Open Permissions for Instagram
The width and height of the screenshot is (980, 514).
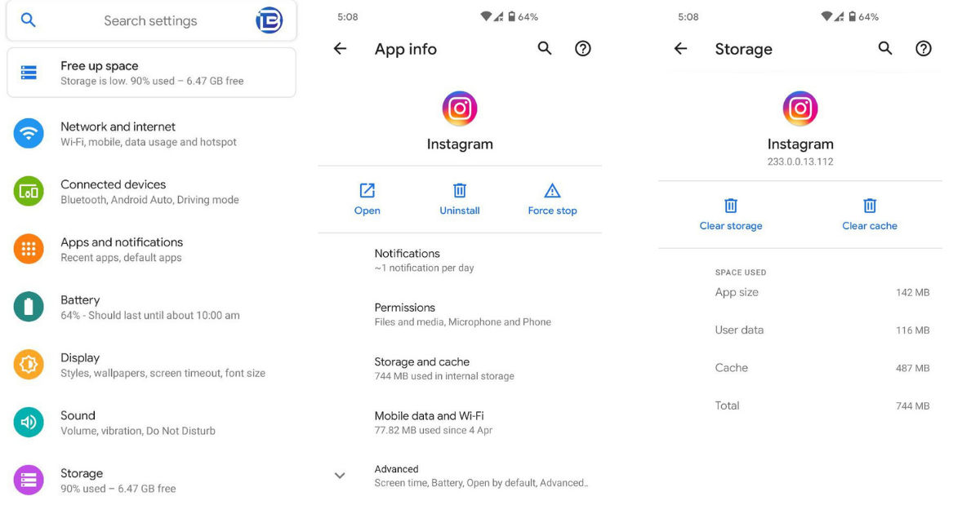pyautogui.click(x=460, y=314)
